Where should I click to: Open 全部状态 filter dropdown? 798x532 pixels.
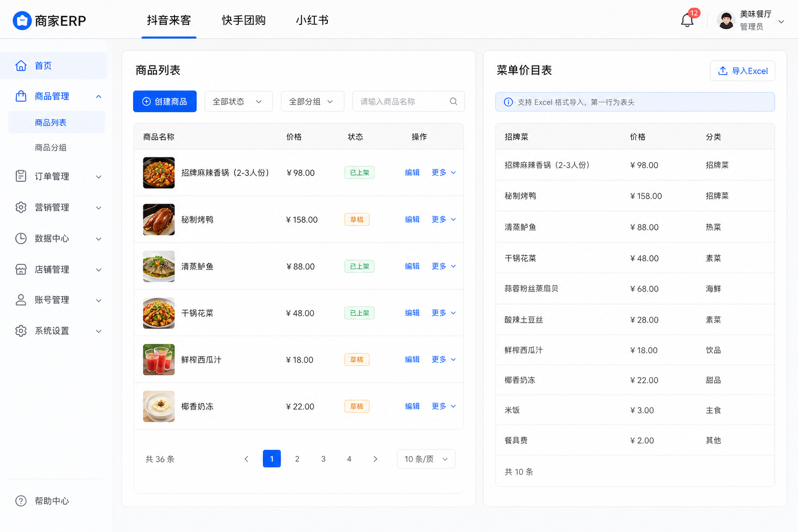click(x=238, y=101)
